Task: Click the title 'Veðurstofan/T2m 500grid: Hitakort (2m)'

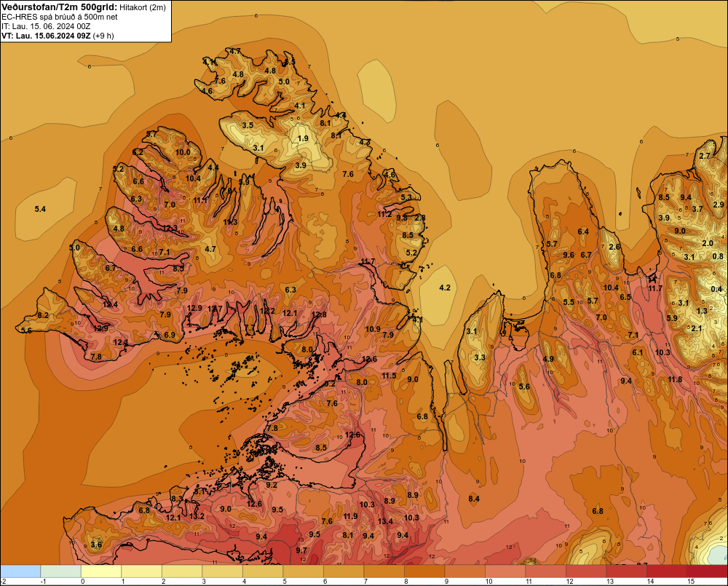Action: (x=84, y=7)
